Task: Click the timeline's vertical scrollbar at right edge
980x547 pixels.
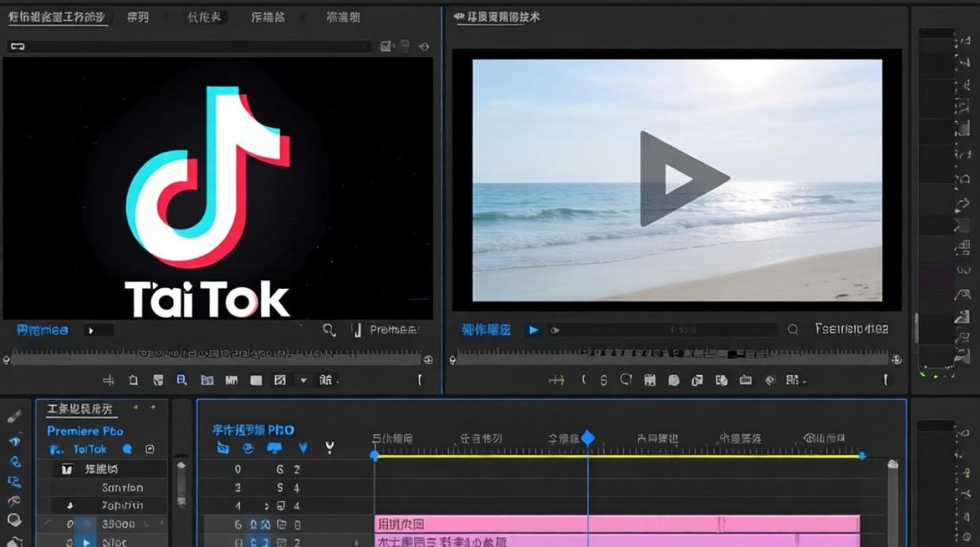Action: (892, 503)
